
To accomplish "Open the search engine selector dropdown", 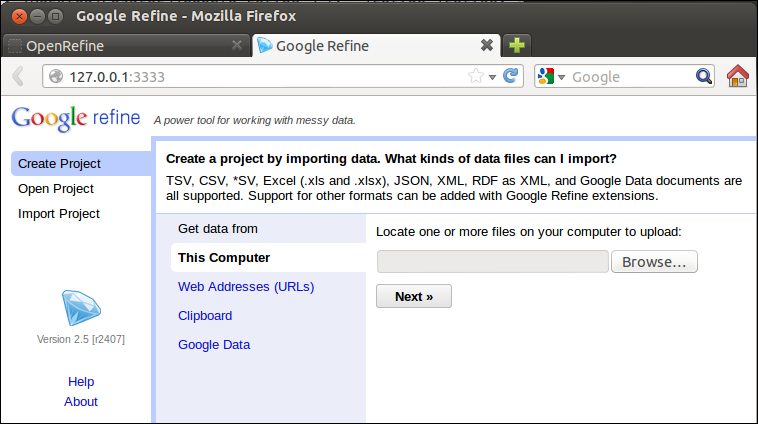I will coord(551,76).
